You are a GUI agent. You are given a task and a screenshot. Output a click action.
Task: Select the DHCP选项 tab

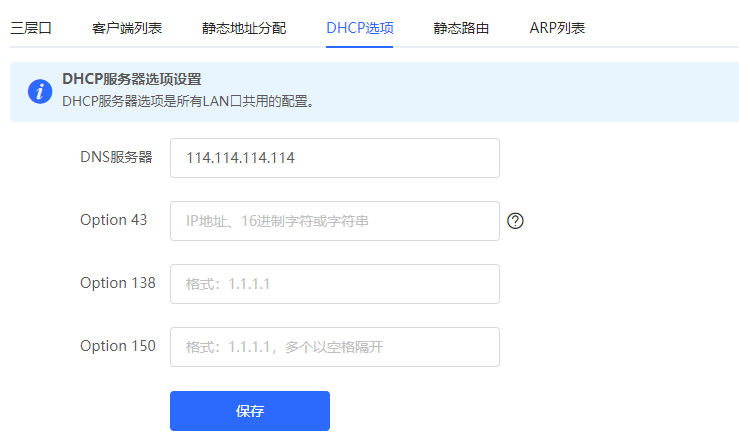[359, 28]
